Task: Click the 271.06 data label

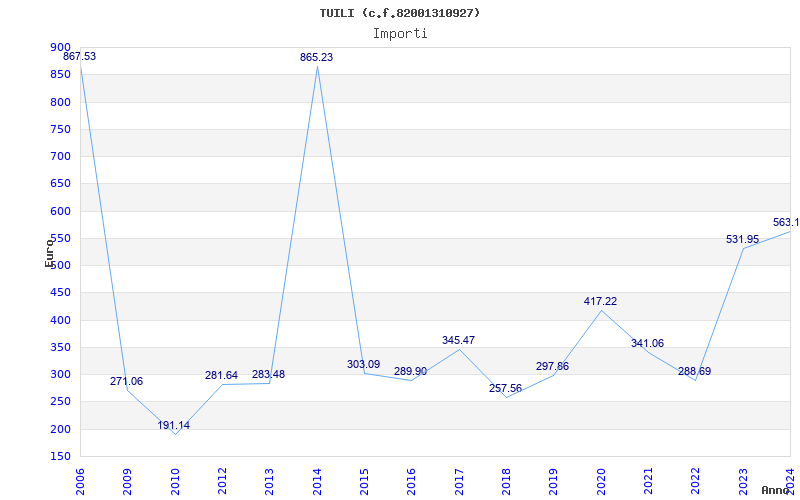Action: [127, 382]
